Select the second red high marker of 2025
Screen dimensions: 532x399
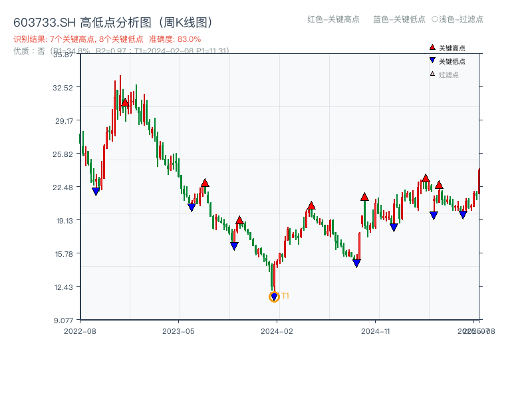[x=439, y=185]
